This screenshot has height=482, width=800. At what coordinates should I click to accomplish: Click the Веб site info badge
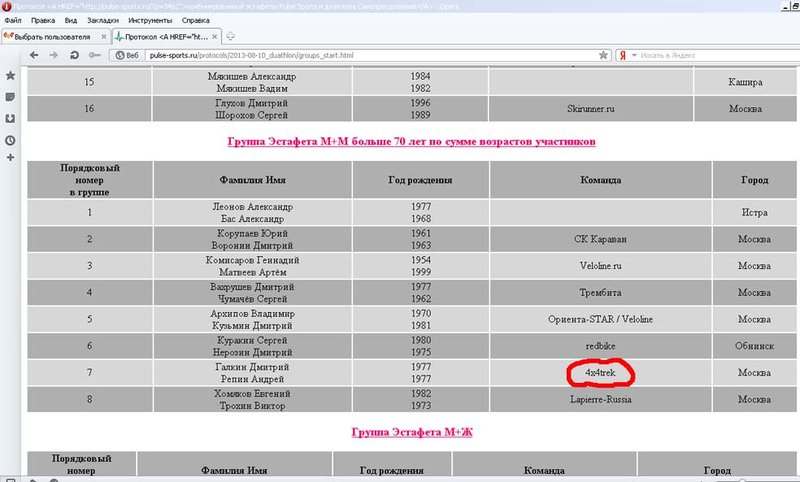pos(127,54)
